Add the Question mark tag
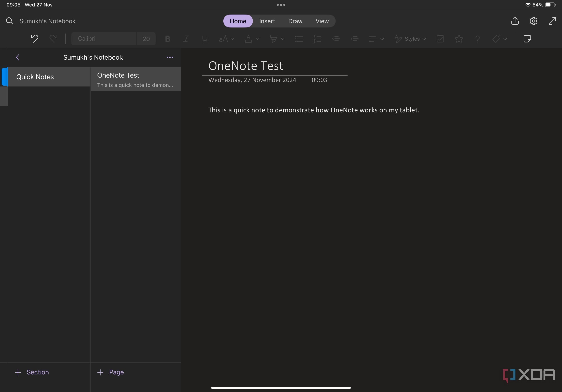The height and width of the screenshot is (392, 562). [478, 39]
